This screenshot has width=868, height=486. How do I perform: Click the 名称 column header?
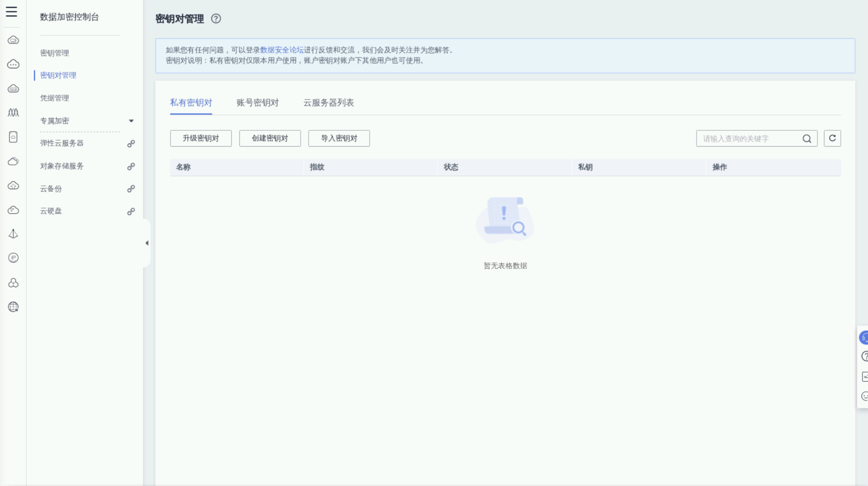pos(183,167)
